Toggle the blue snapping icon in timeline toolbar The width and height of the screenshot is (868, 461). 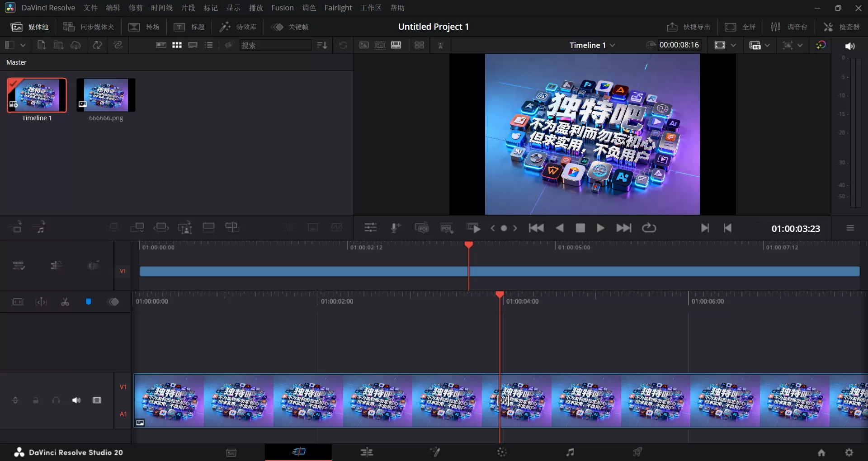click(x=89, y=302)
